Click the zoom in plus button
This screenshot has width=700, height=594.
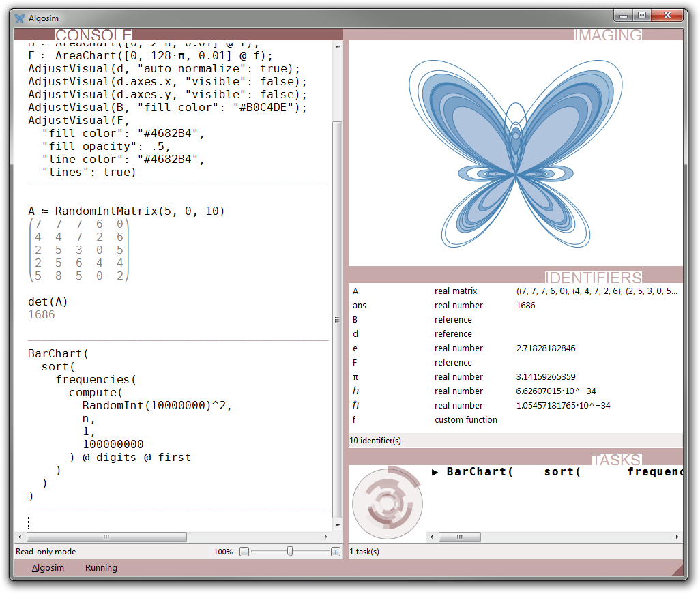pos(335,552)
